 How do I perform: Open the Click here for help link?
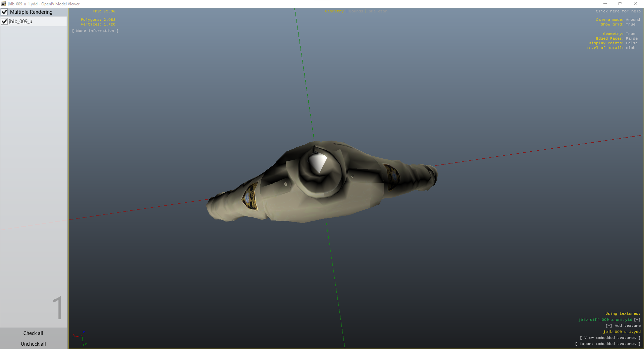point(618,11)
